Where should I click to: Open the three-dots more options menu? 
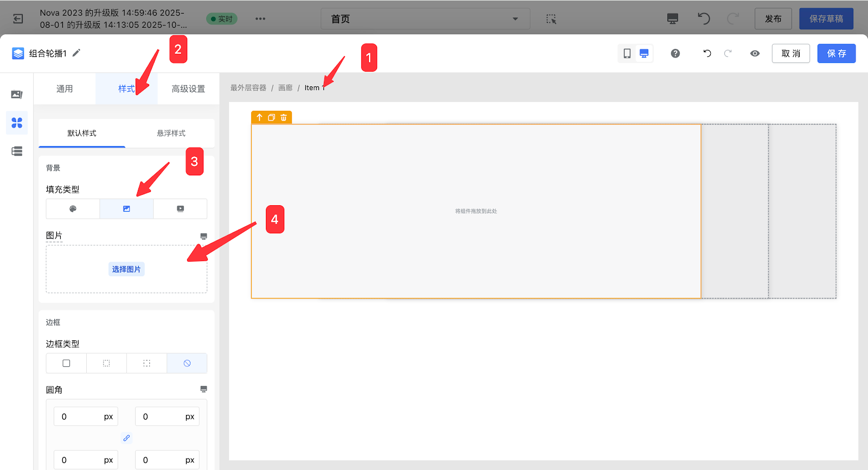pyautogui.click(x=260, y=19)
